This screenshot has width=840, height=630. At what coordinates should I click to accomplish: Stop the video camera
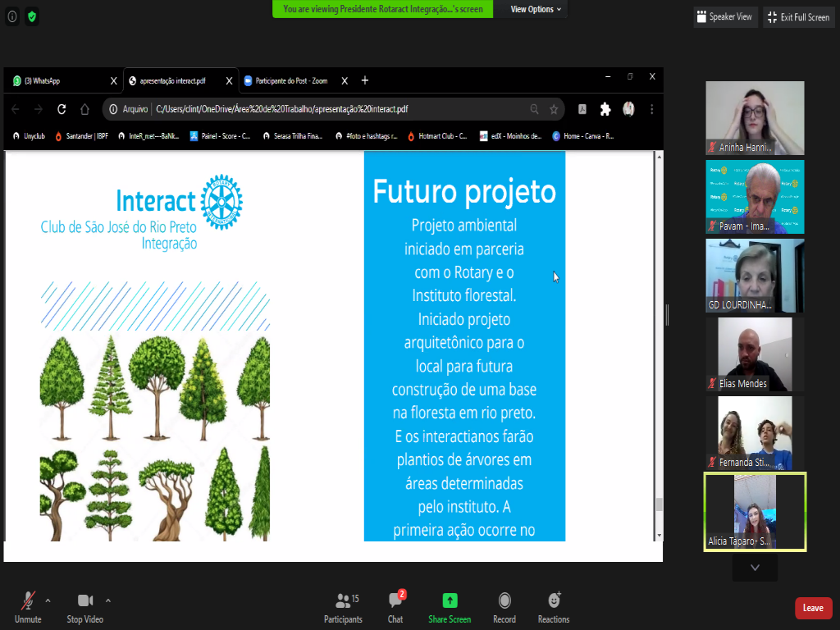tap(84, 601)
